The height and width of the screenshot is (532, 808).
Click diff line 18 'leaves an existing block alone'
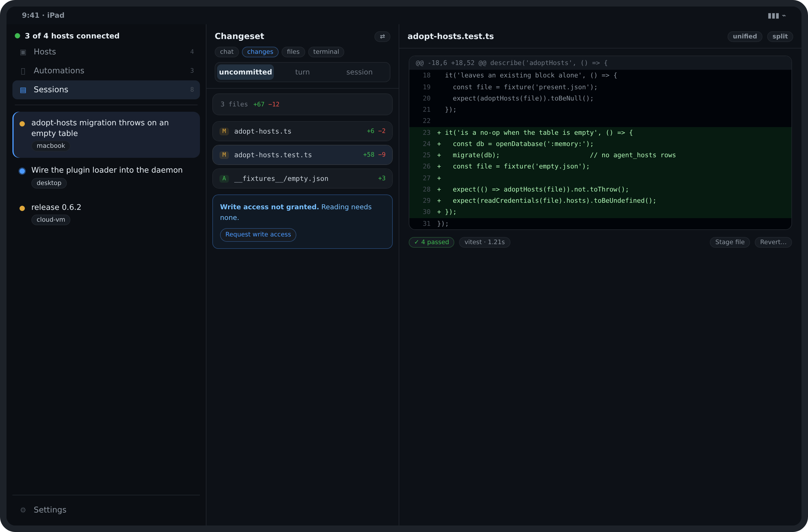coord(600,75)
